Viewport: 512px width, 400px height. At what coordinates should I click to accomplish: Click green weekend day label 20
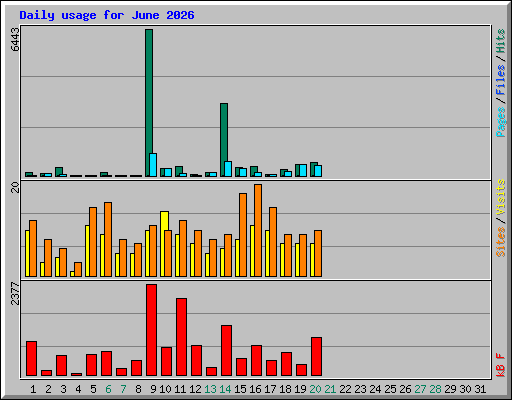click(315, 389)
